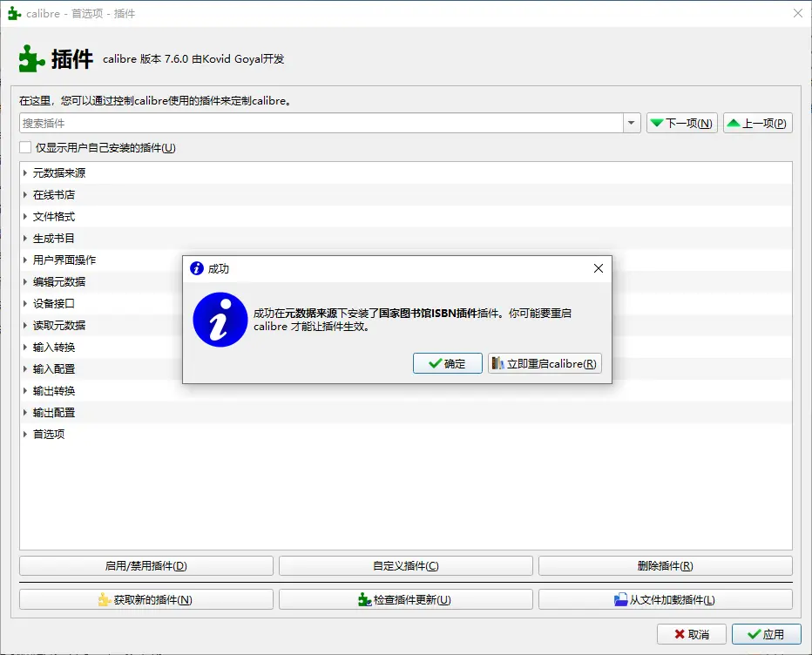Screen dimensions: 812x655
Task: Click the 应用 button with green check
Action: (766, 634)
